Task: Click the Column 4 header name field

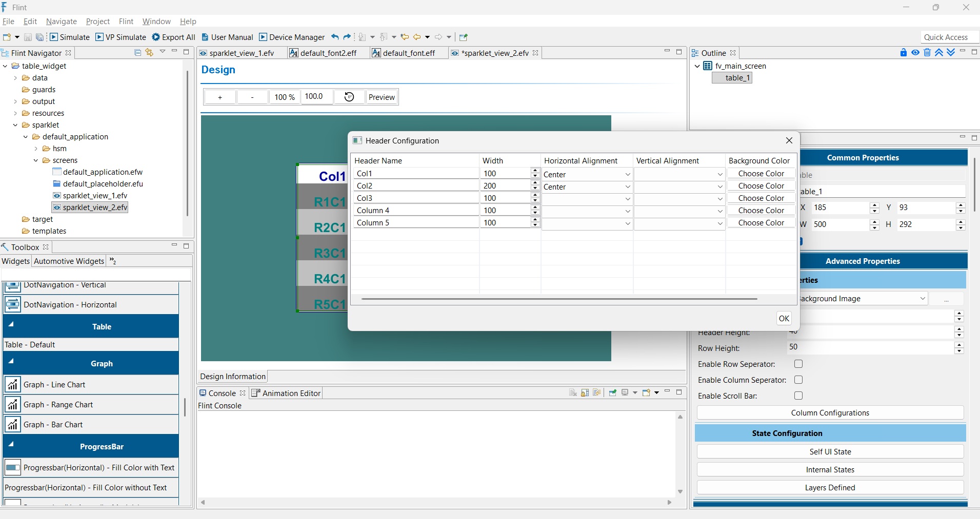Action: coord(415,211)
